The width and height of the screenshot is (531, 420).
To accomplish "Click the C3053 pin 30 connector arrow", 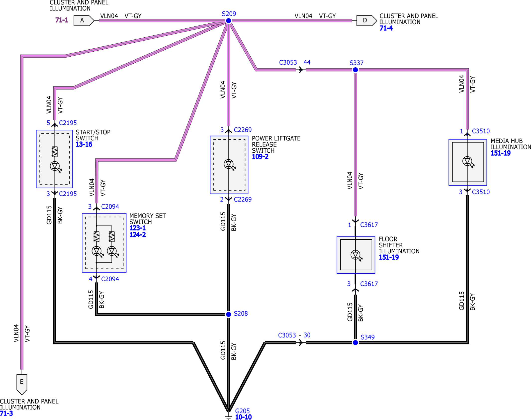I will [x=301, y=343].
